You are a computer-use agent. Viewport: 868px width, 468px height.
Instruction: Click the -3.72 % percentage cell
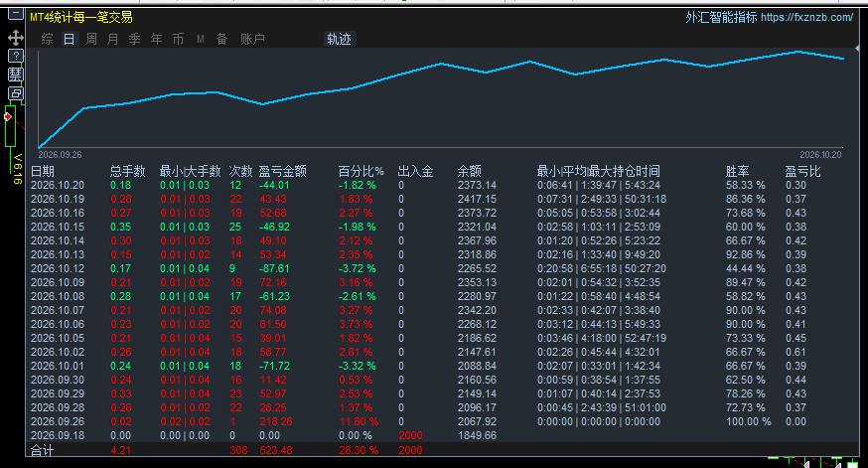pyautogui.click(x=358, y=268)
